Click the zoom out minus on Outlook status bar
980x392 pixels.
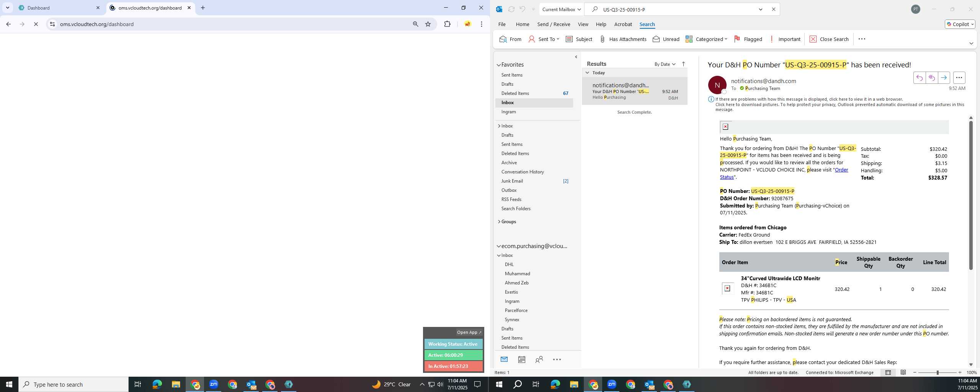pos(915,372)
